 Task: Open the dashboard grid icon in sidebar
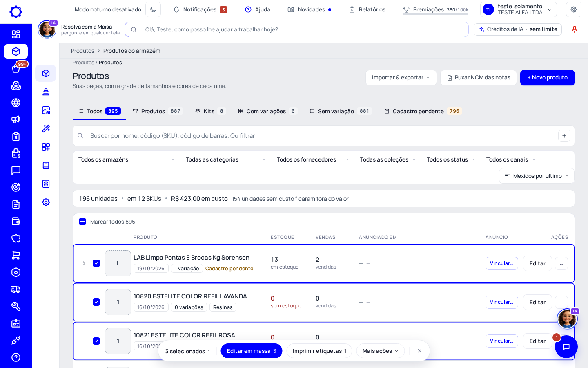pyautogui.click(x=16, y=34)
